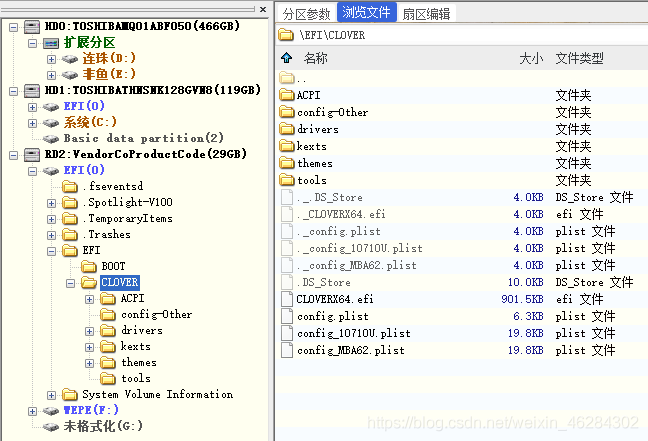The width and height of the screenshot is (648, 441).
Task: Sort files by 大小 column header
Action: point(531,59)
